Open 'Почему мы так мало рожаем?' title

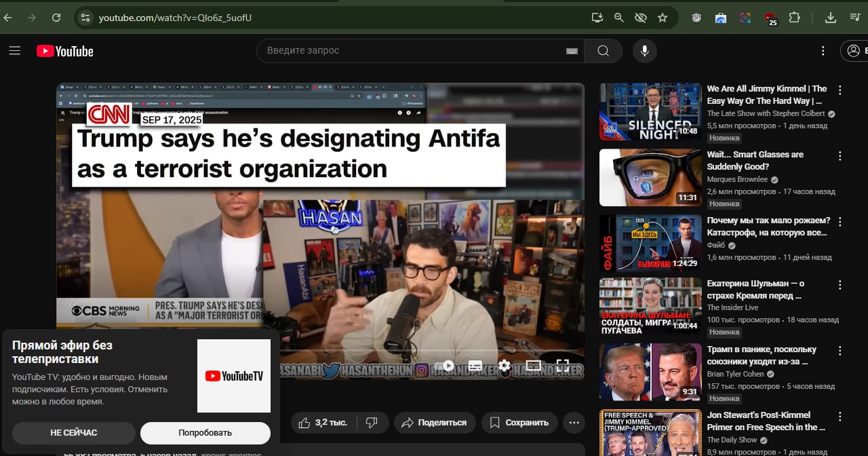coord(768,226)
